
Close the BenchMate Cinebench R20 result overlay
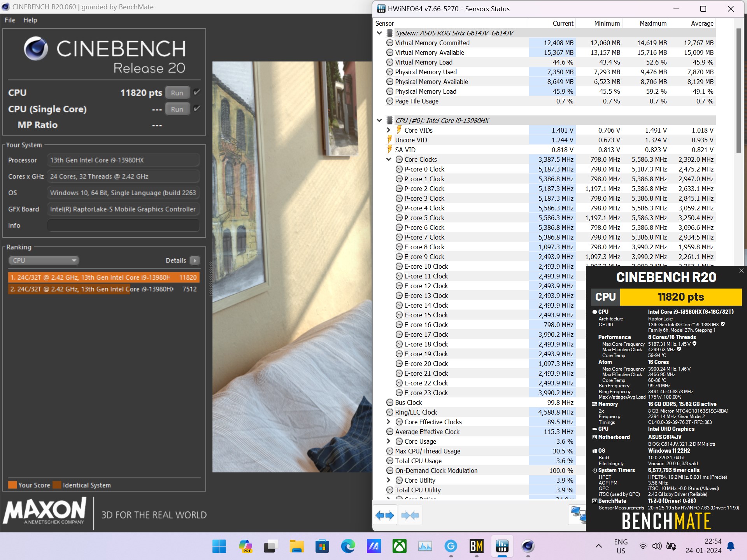741,271
